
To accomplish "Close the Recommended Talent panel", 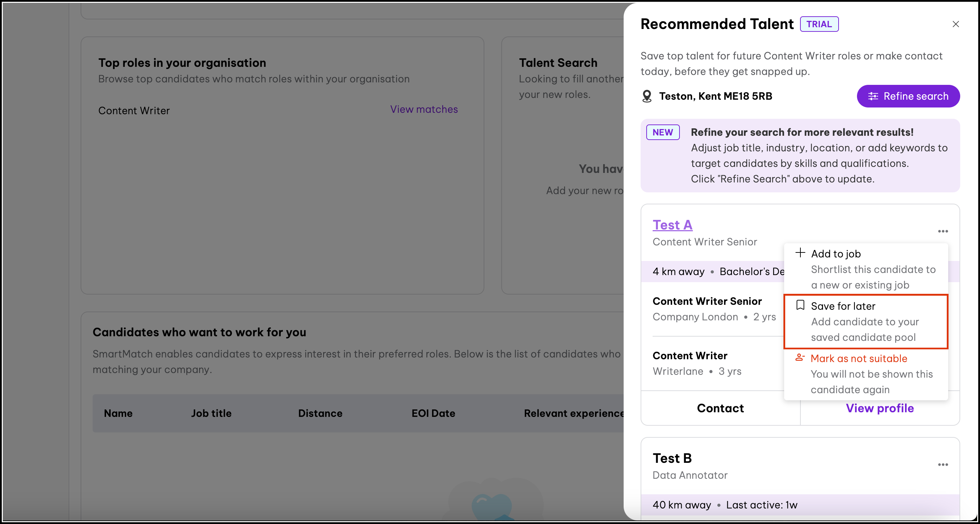I will (955, 24).
